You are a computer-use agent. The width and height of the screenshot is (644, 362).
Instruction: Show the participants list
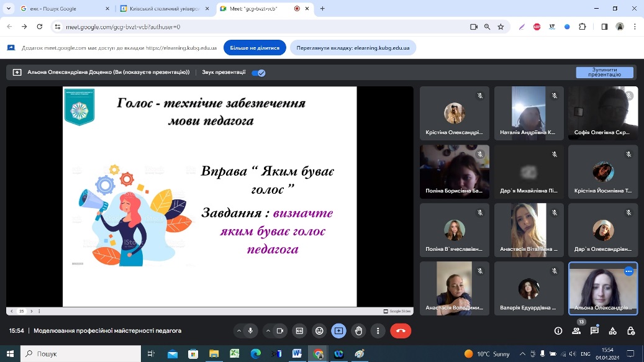point(576,331)
